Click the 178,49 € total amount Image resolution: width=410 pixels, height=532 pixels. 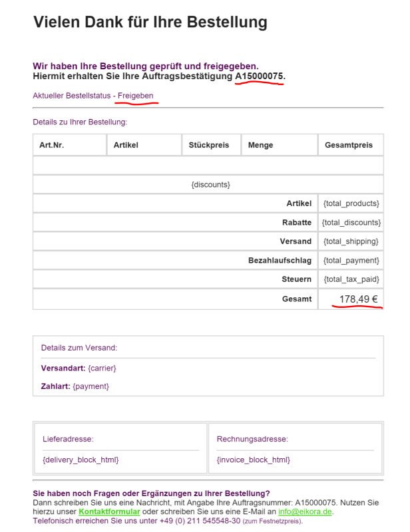click(x=358, y=299)
